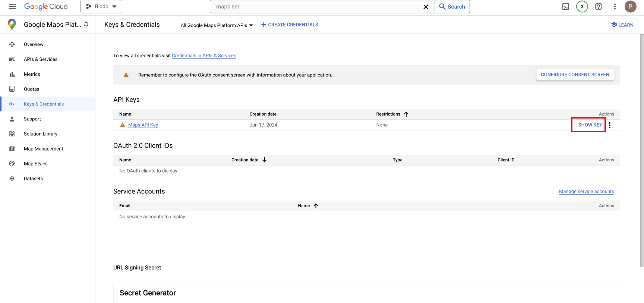The image size is (644, 303).
Task: Click the Overview sidebar icon
Action: point(12,44)
